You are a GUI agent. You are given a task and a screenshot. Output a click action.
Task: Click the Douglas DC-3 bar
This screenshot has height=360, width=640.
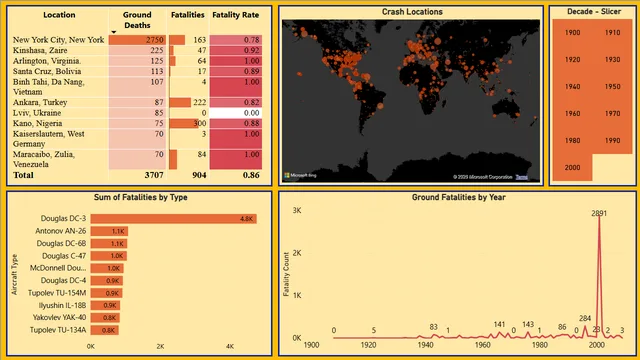[x=173, y=219]
